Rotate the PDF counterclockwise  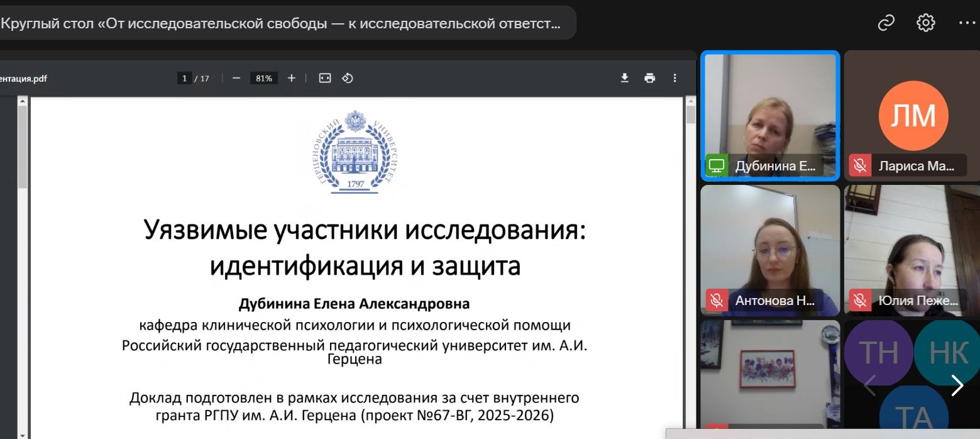pyautogui.click(x=347, y=78)
